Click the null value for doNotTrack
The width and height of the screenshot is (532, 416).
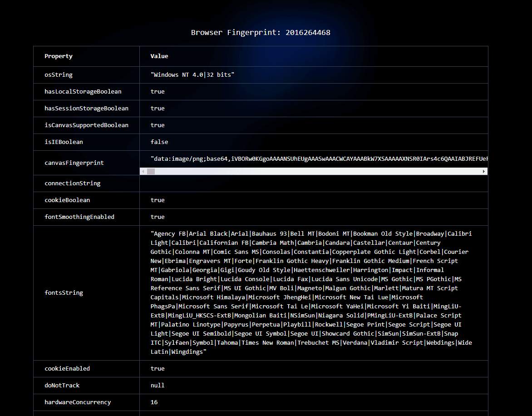(158, 385)
